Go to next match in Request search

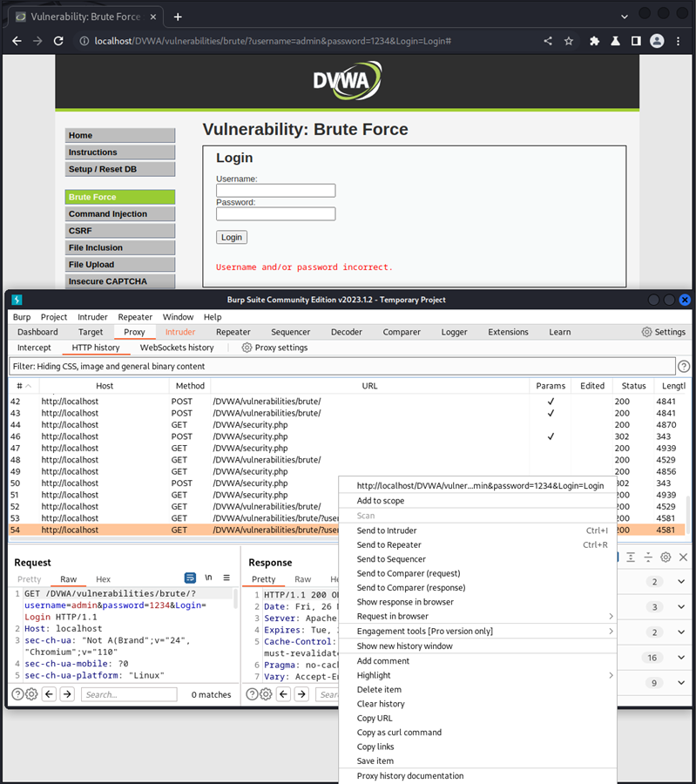(67, 694)
